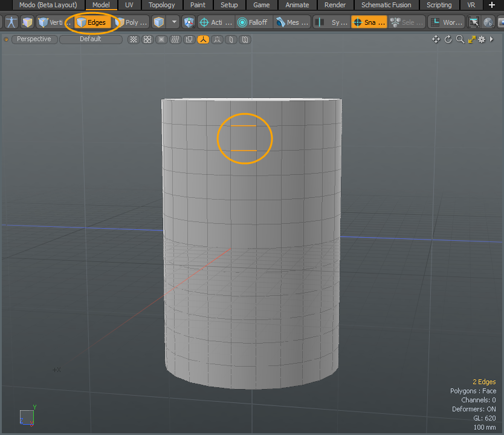
Task: Select Polygons selection mode
Action: (131, 22)
